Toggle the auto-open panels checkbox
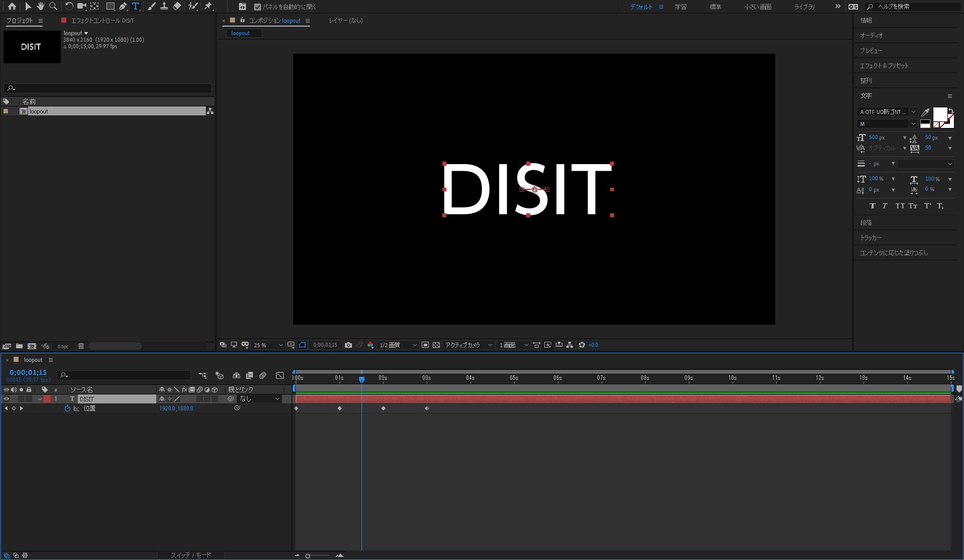This screenshot has height=560, width=964. [258, 7]
